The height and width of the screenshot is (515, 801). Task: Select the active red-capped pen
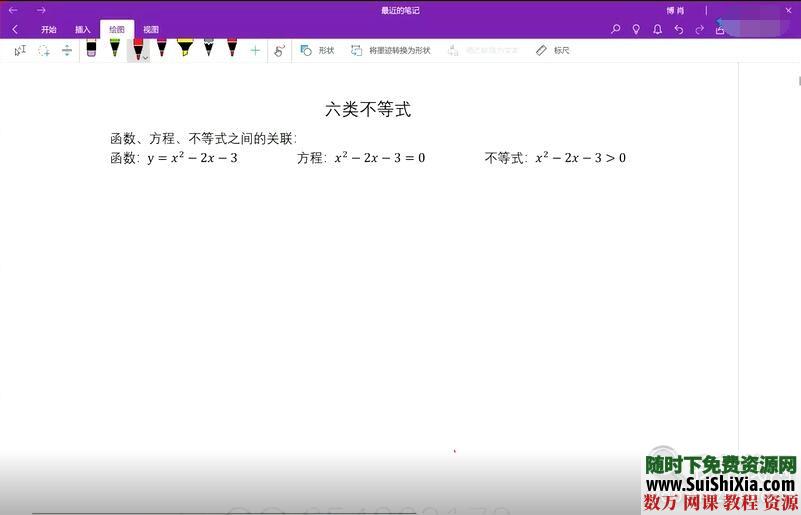[138, 49]
